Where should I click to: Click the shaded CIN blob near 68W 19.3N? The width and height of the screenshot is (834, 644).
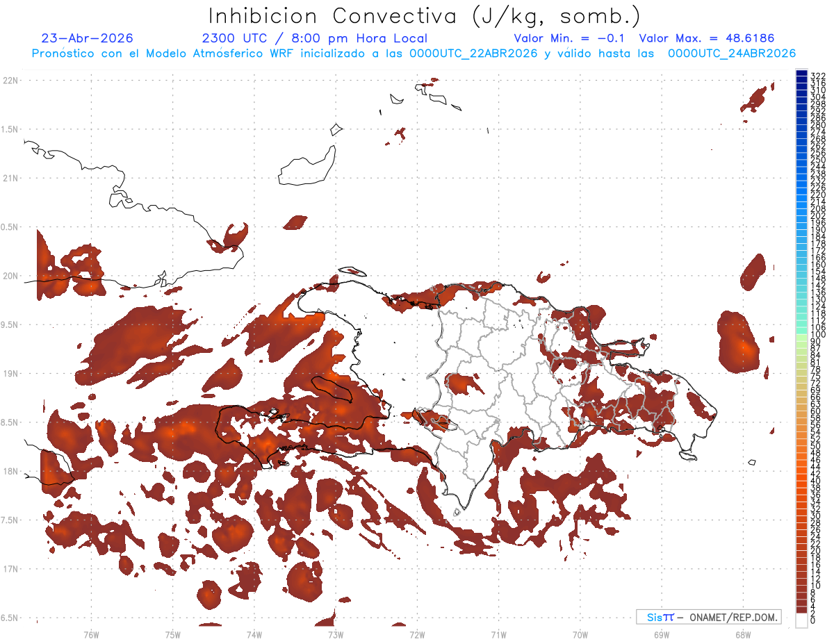(x=738, y=342)
